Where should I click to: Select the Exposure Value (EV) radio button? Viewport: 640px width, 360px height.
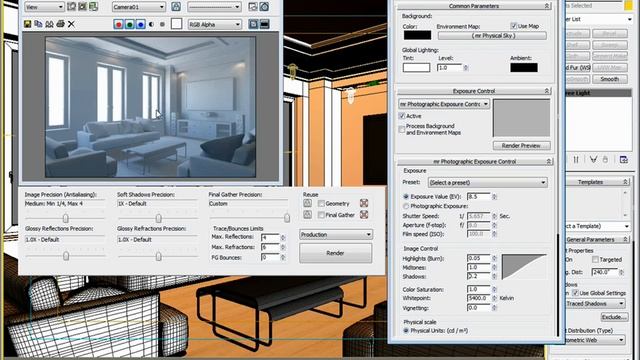(x=406, y=197)
